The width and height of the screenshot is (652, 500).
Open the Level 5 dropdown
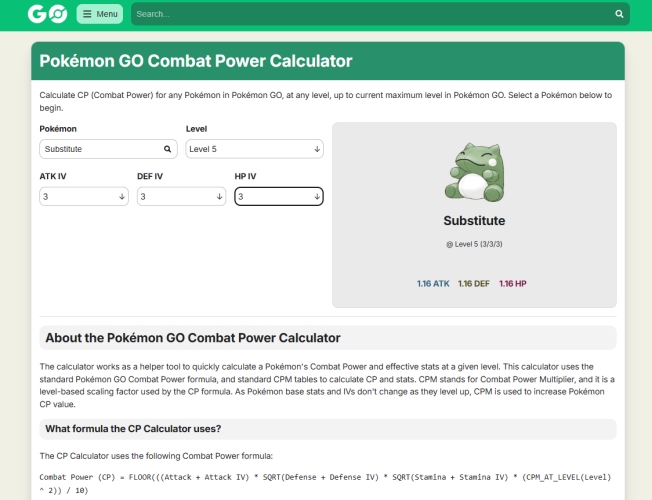tap(254, 149)
